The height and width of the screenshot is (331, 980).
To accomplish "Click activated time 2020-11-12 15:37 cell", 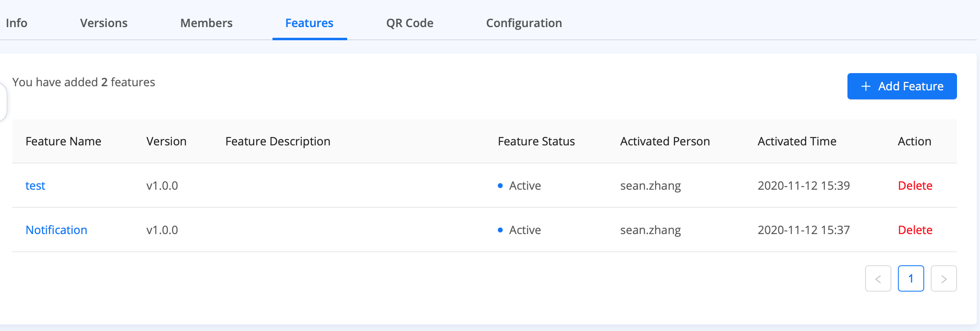I will [804, 230].
